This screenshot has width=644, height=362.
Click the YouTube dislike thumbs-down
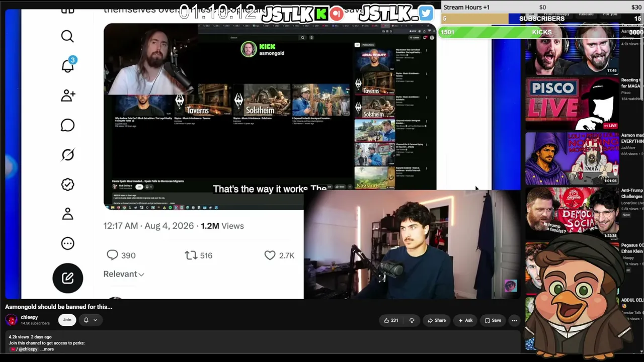(x=412, y=320)
